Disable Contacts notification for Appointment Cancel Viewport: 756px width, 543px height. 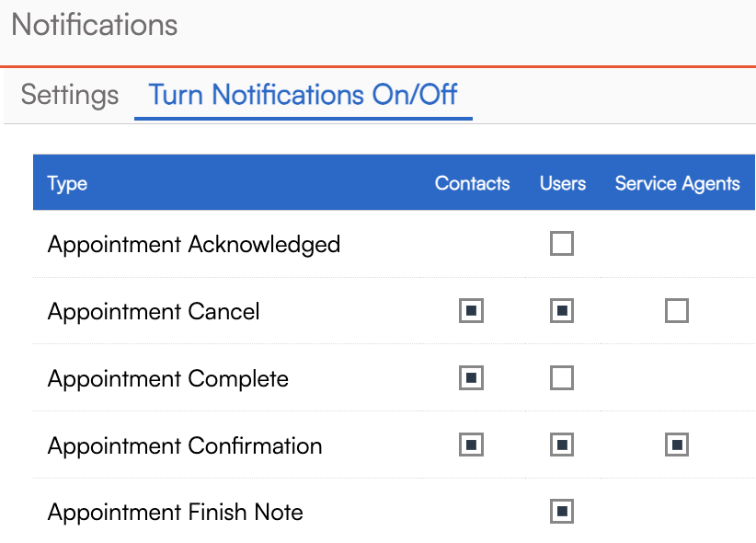[472, 311]
